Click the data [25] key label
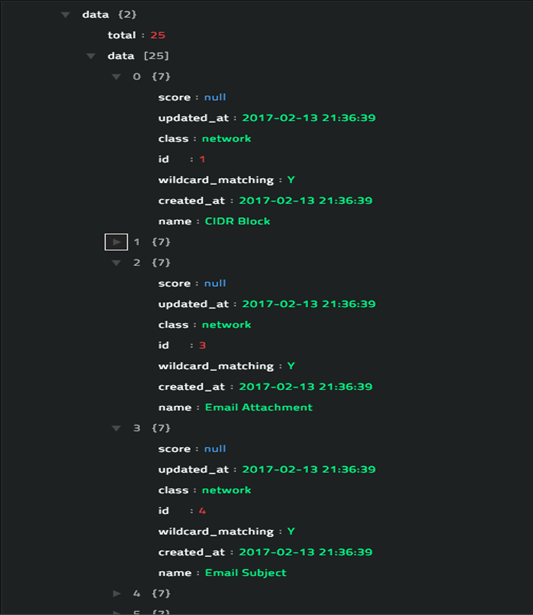The width and height of the screenshot is (533, 615). (x=121, y=56)
